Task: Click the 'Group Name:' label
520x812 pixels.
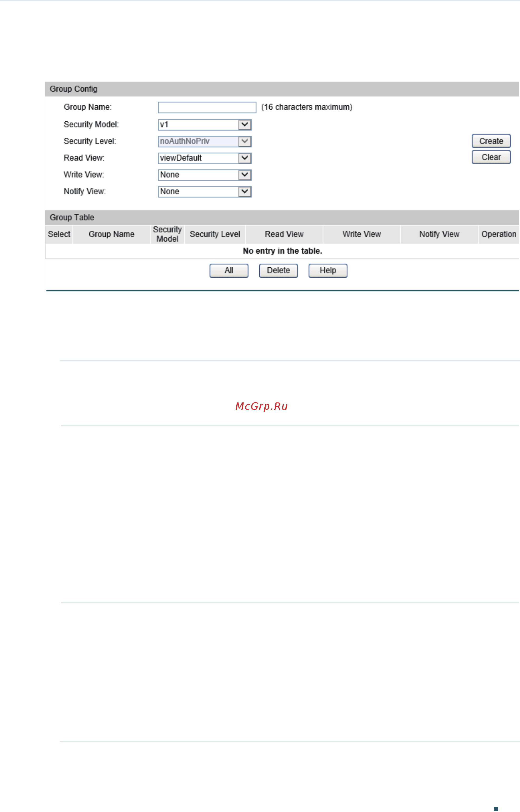Action: click(88, 107)
